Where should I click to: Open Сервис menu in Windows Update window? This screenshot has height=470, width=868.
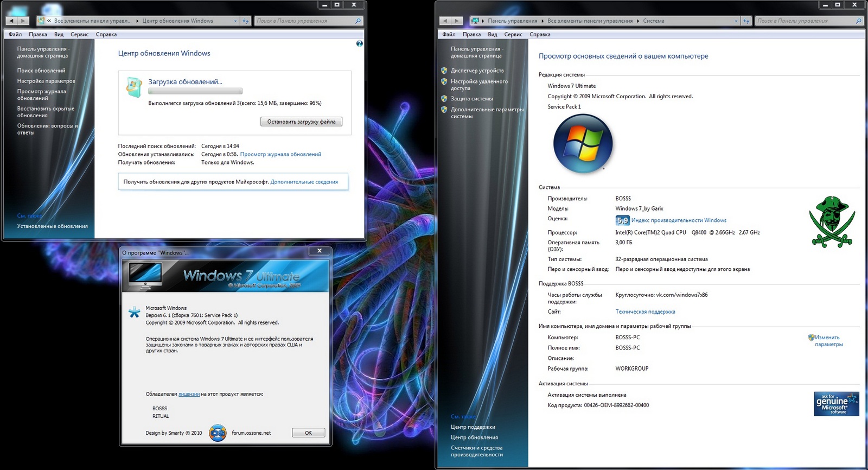80,34
